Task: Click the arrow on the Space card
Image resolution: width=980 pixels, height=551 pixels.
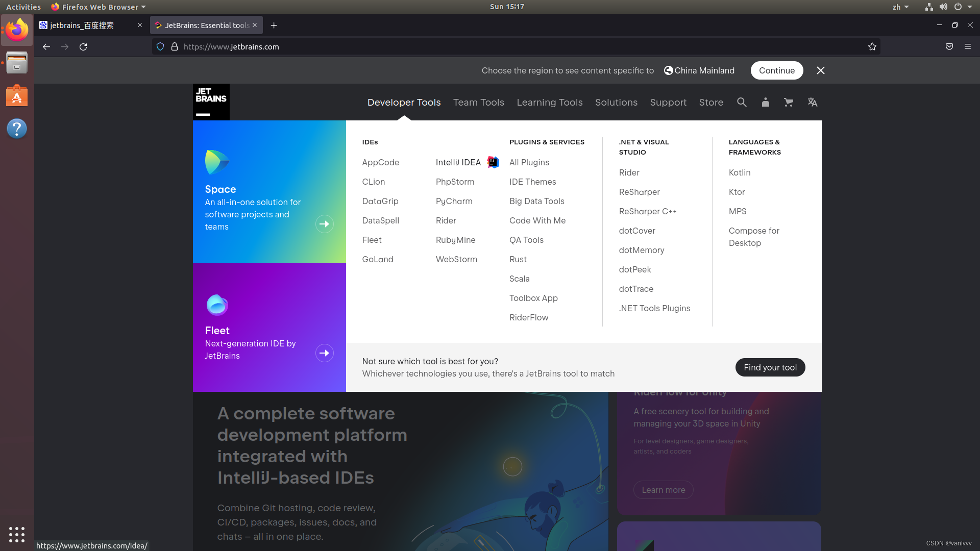Action: [x=325, y=224]
